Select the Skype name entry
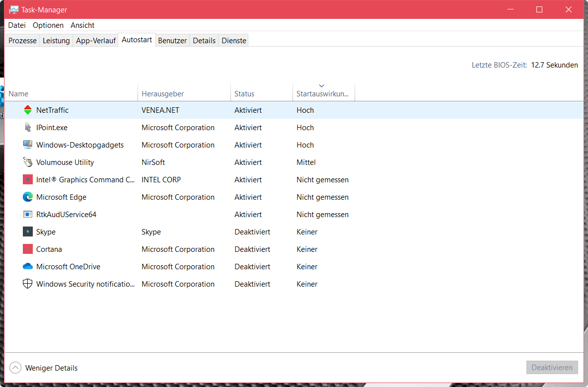 pos(46,232)
